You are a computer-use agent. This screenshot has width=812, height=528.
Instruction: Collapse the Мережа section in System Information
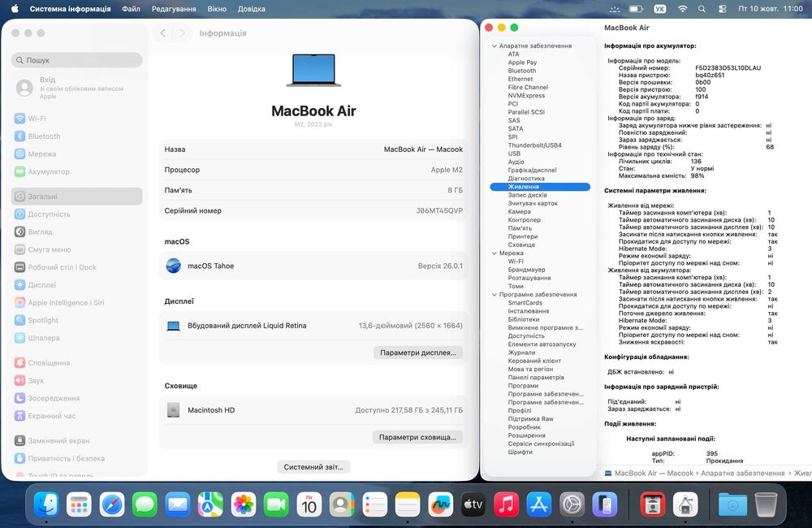pos(494,253)
